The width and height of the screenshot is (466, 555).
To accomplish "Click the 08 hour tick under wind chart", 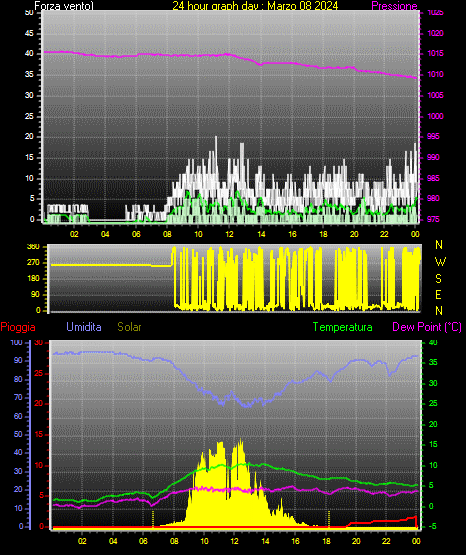I will coord(167,234).
